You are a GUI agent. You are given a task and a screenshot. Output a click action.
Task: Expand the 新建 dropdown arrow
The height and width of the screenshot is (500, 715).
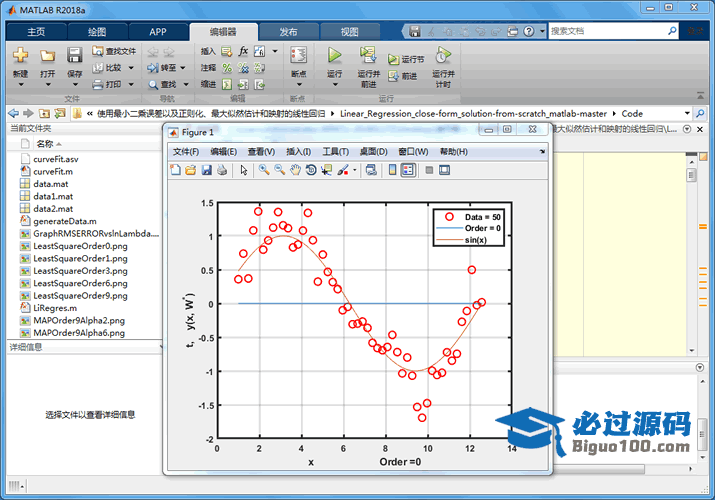[21, 85]
